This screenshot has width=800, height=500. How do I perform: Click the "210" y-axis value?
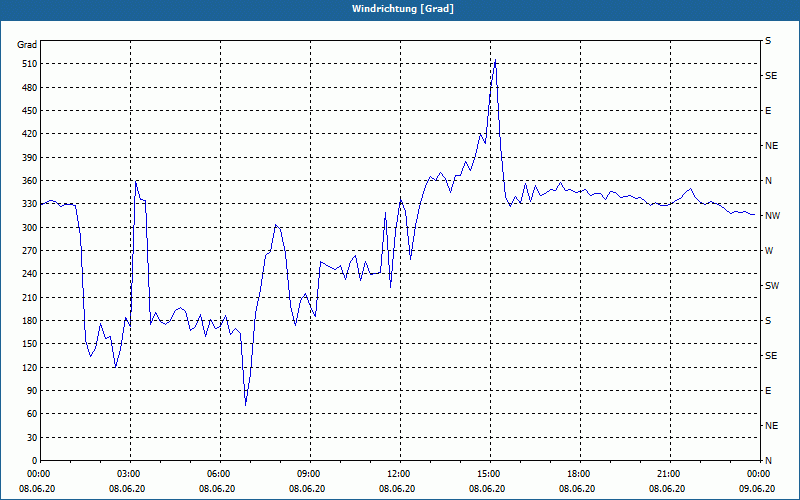(x=30, y=297)
